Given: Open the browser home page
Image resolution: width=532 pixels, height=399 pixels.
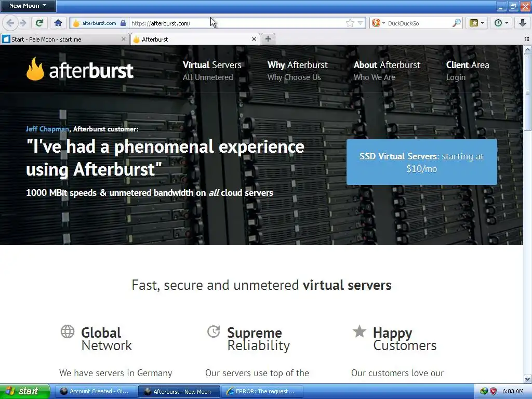Looking at the screenshot, I should click(x=58, y=23).
